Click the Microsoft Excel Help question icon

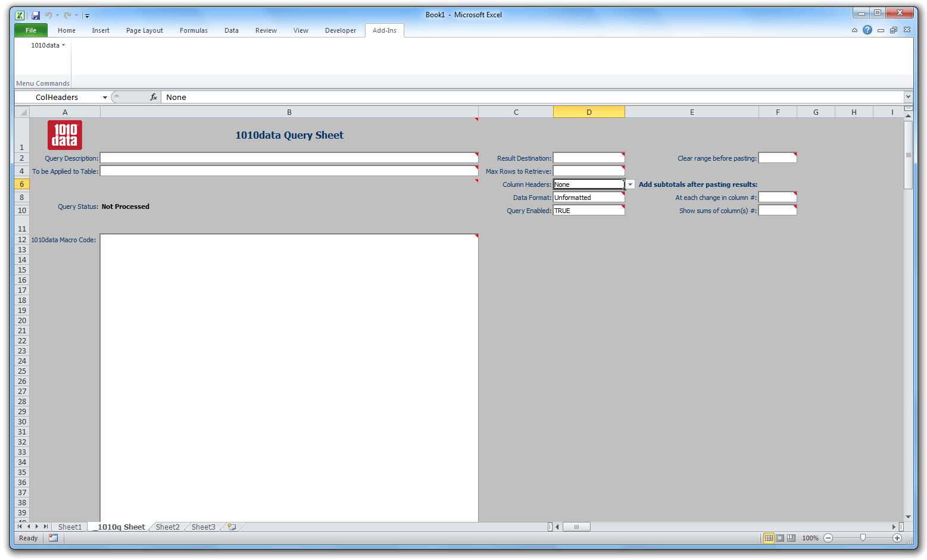pyautogui.click(x=867, y=30)
